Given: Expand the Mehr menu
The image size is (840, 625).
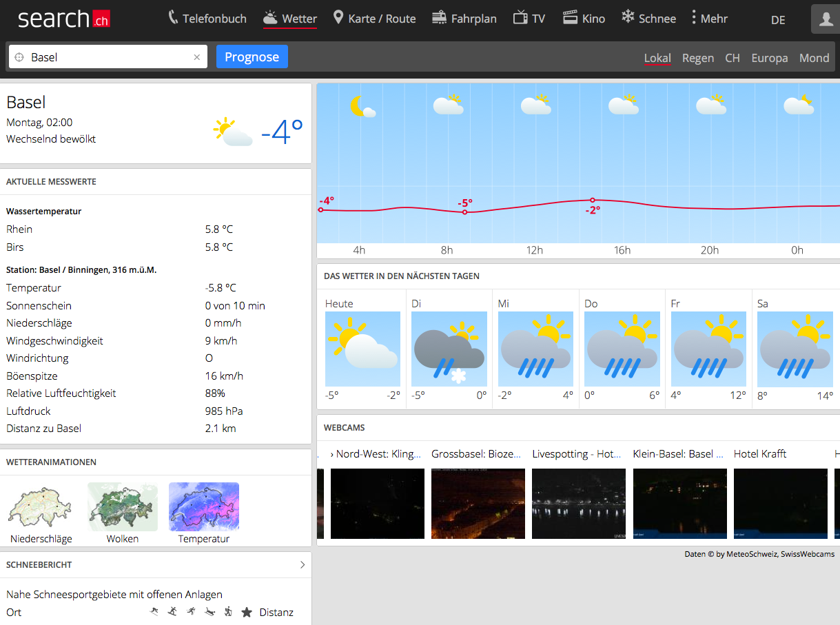Looking at the screenshot, I should (710, 19).
